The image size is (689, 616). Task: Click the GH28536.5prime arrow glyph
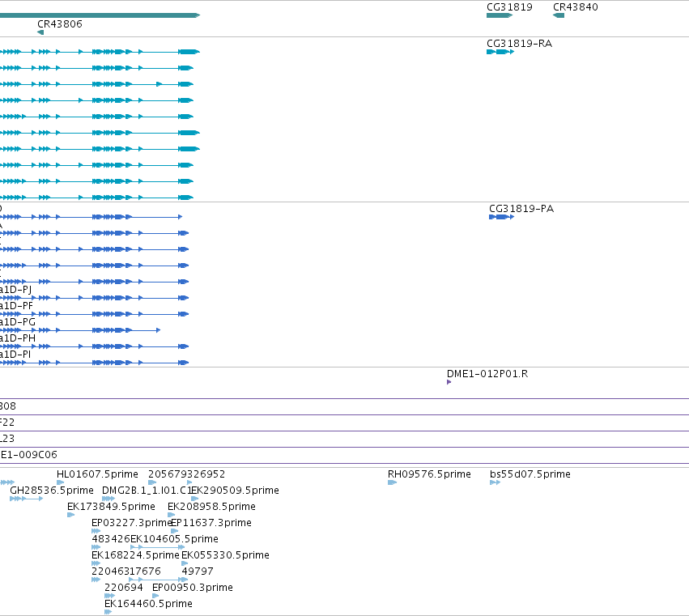click(27, 499)
